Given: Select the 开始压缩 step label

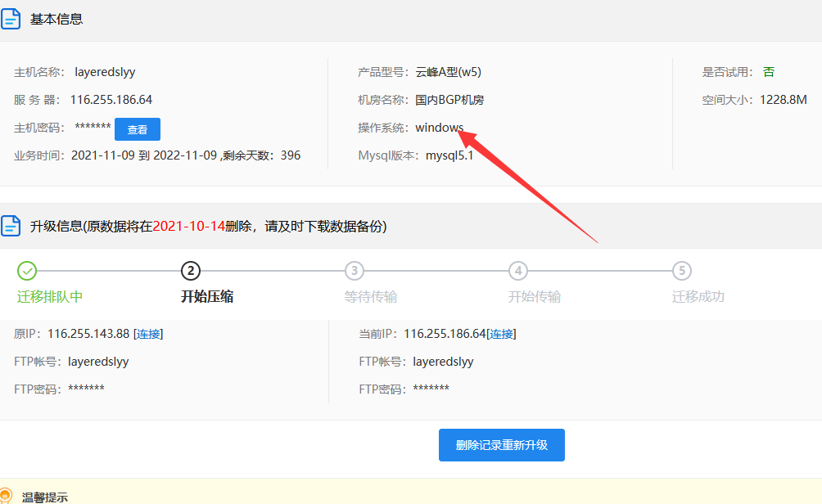Looking at the screenshot, I should [207, 297].
